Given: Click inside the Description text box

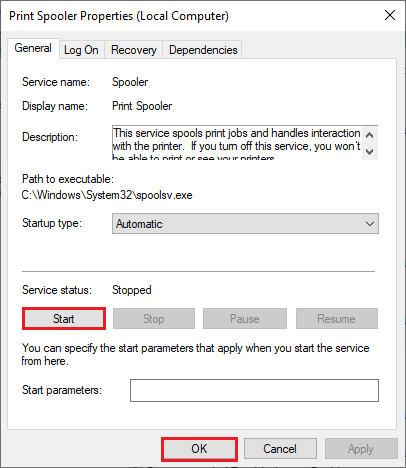Looking at the screenshot, I should tap(237, 143).
